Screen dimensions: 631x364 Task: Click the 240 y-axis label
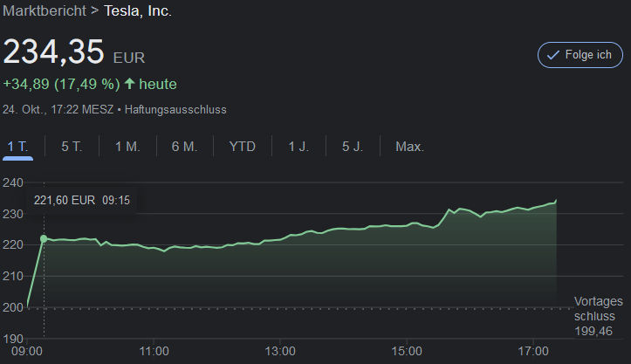13,182
